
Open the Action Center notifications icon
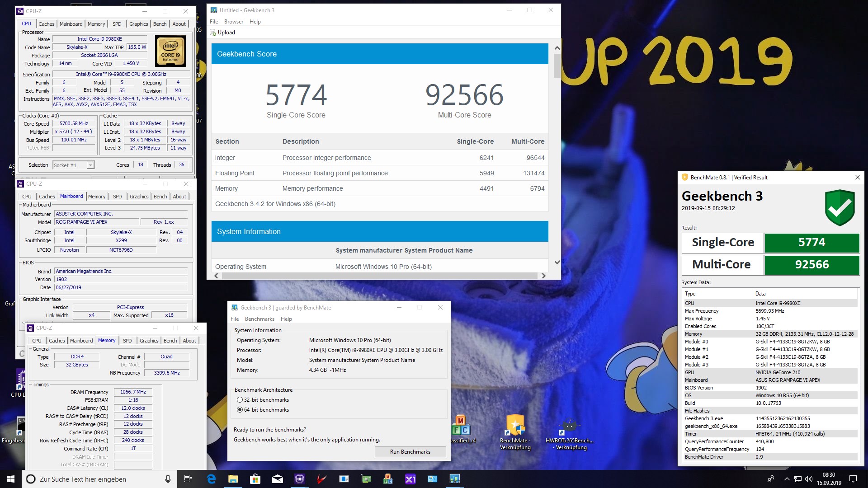pos(853,479)
